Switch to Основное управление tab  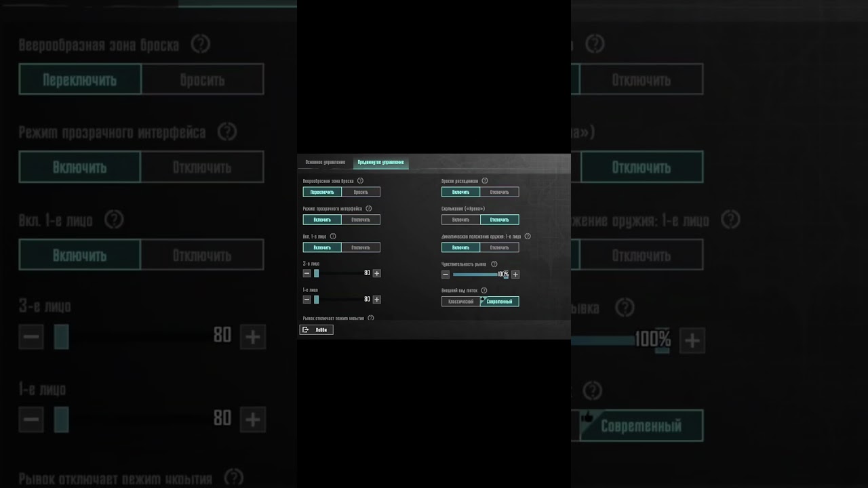click(x=325, y=163)
